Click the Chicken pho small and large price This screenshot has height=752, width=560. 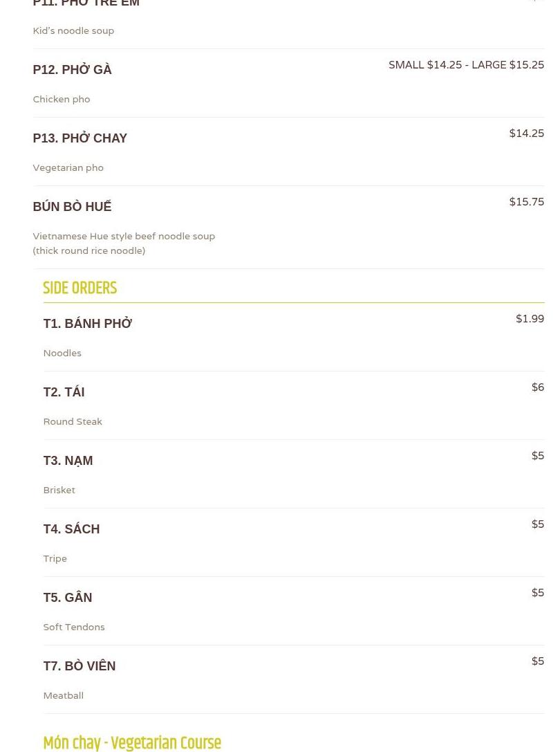[466, 65]
